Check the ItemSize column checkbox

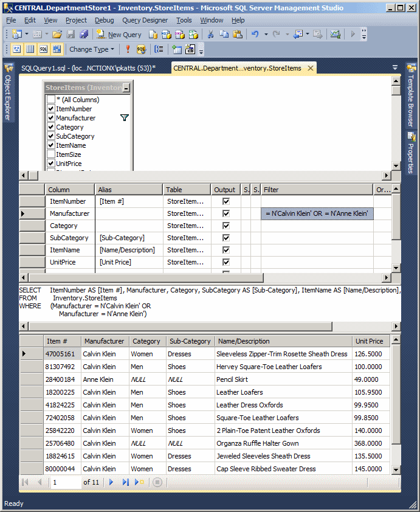pyautogui.click(x=51, y=154)
